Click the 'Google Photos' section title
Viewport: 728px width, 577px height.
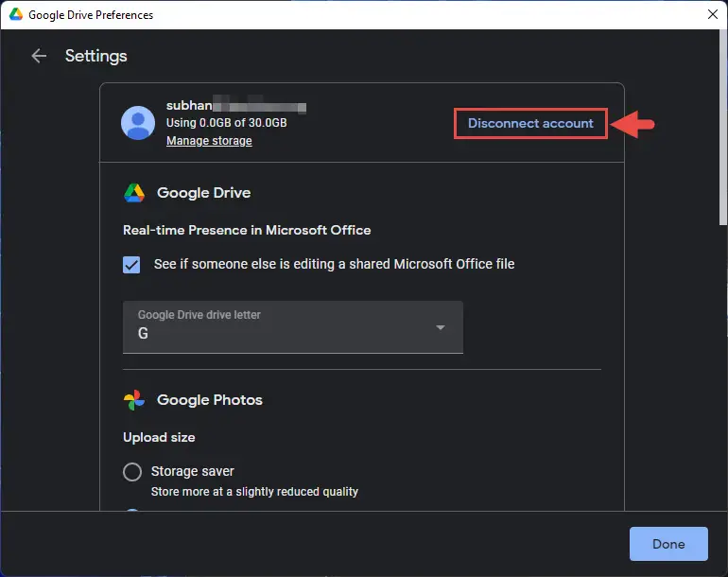coord(210,400)
